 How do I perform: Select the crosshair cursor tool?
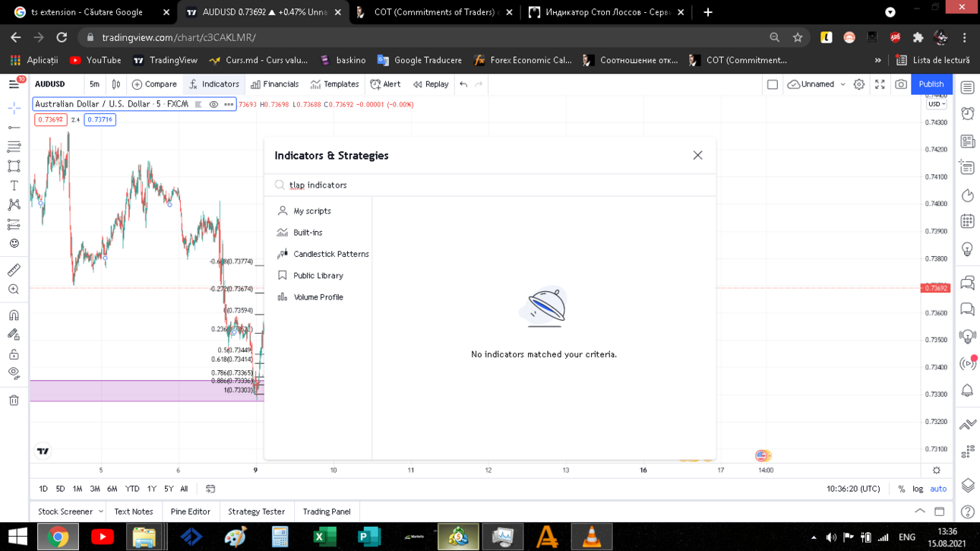[x=14, y=108]
